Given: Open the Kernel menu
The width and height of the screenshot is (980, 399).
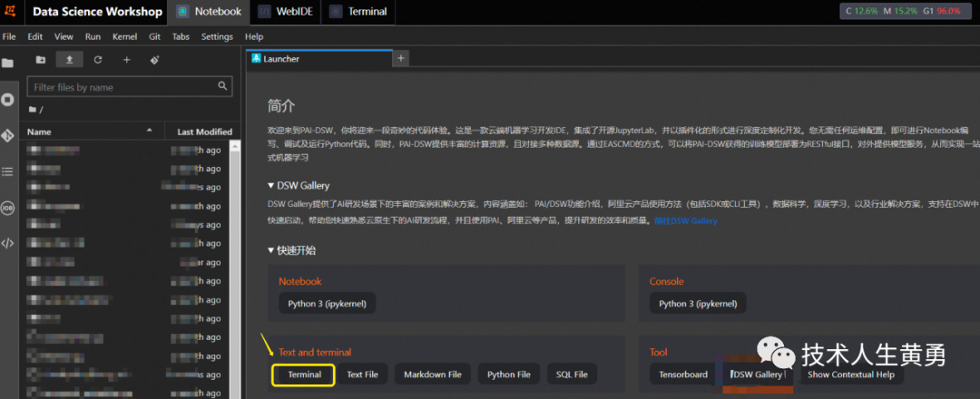Looking at the screenshot, I should tap(124, 37).
